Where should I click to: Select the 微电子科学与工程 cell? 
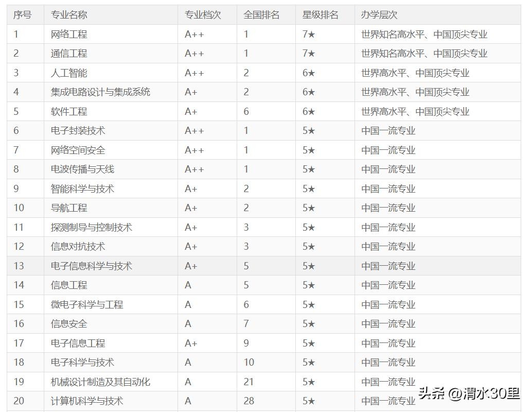(x=87, y=305)
